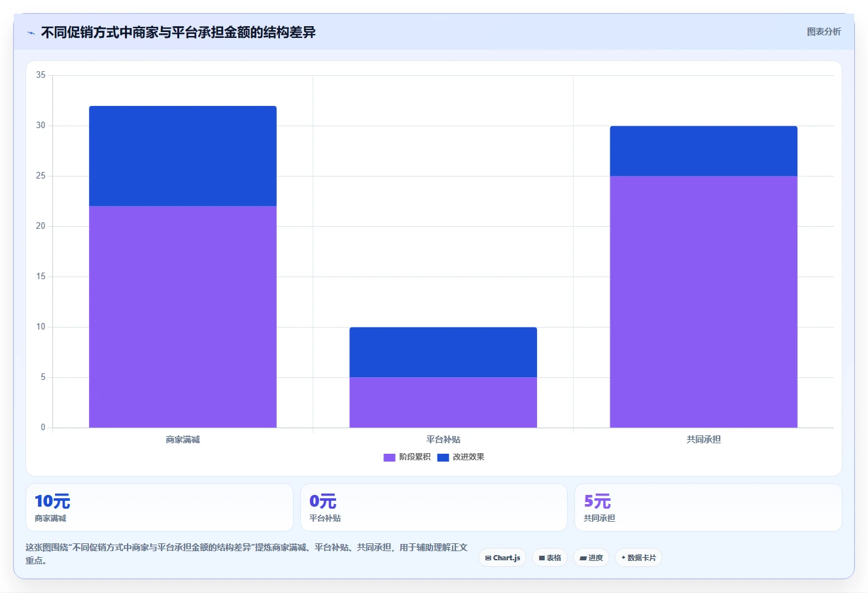Open the 5元 共同承担 data card
Image resolution: width=868 pixels, height=593 pixels.
[708, 507]
